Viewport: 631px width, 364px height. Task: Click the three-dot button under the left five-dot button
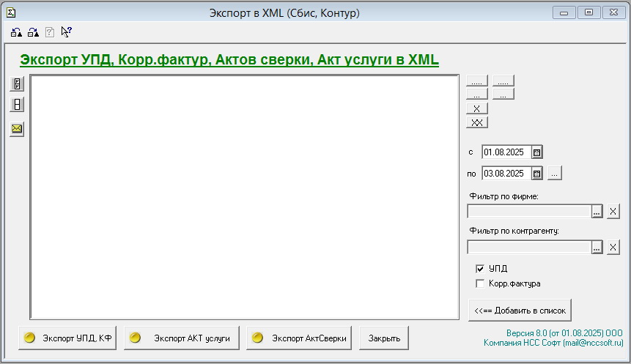coord(477,94)
